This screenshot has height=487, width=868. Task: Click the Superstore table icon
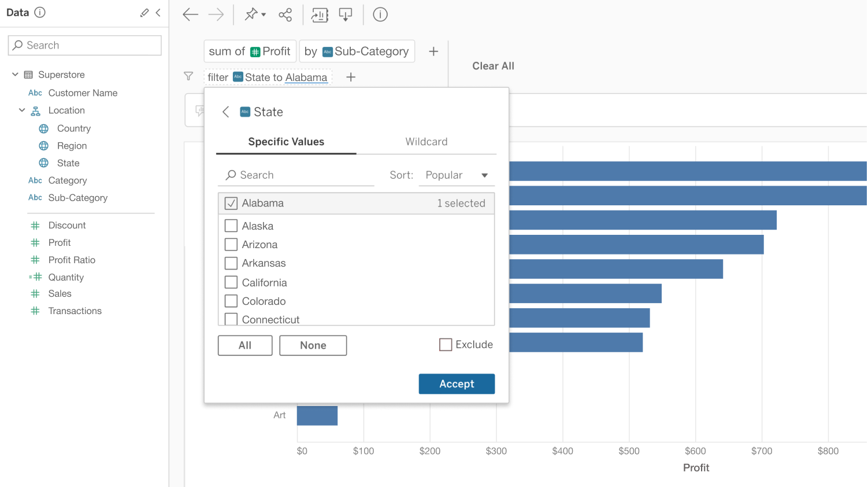coord(28,75)
